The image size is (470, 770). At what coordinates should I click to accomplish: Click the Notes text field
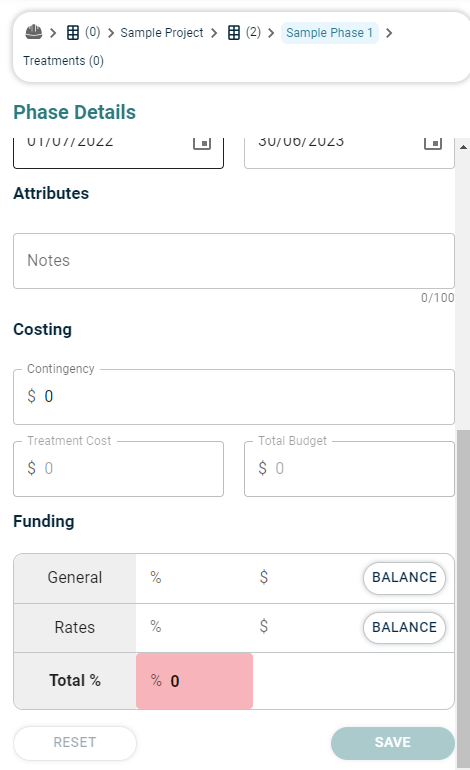[234, 261]
